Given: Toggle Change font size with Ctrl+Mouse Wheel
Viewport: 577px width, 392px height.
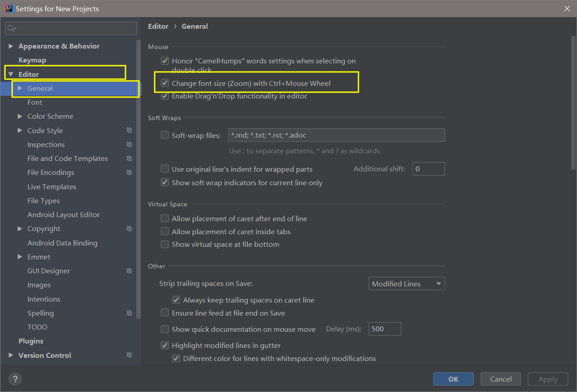Looking at the screenshot, I should click(165, 83).
